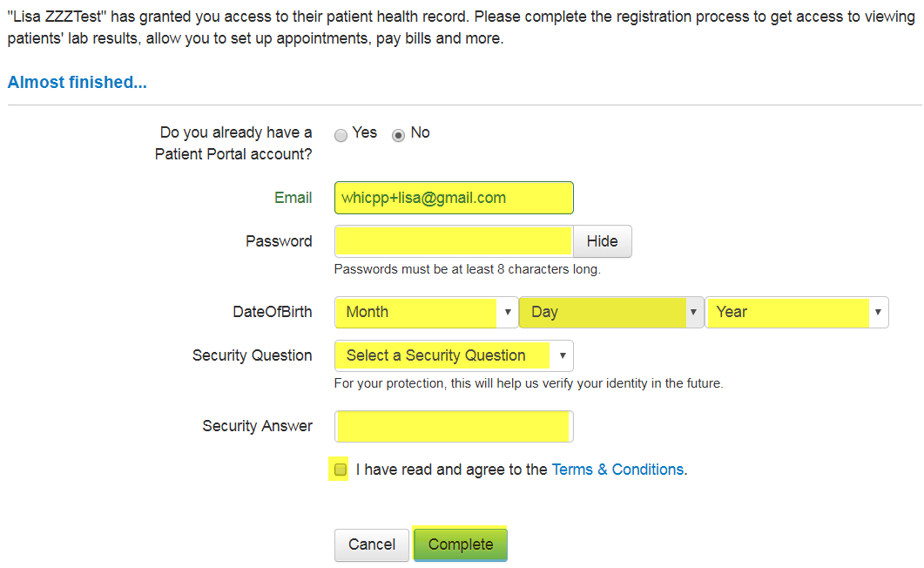Click the Cancel button
This screenshot has width=924, height=568.
click(x=372, y=544)
